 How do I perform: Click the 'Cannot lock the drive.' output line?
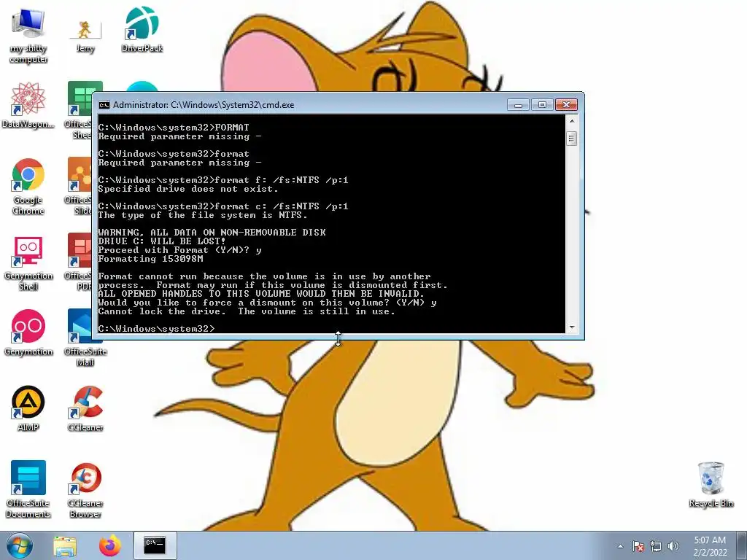click(247, 311)
